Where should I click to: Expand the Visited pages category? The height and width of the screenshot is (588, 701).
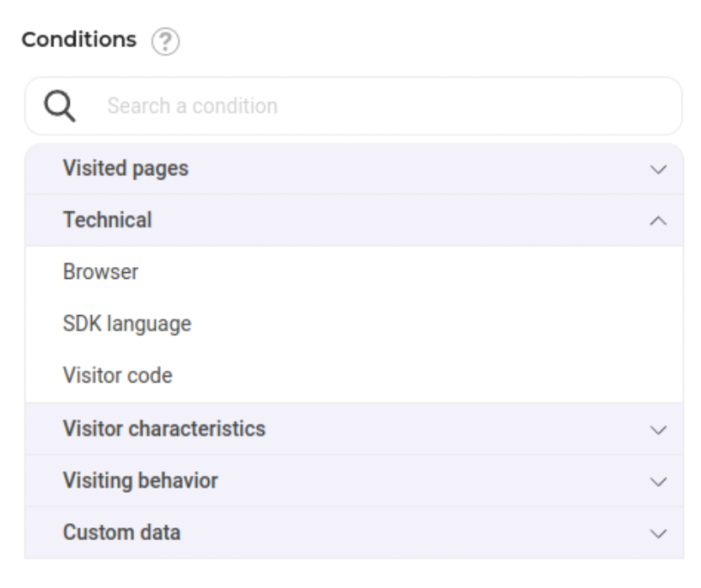[x=354, y=168]
